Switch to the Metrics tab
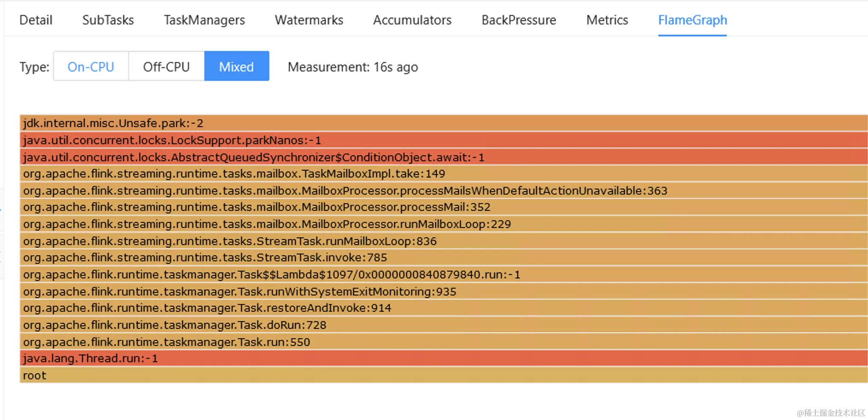Viewport: 868px width, 420px height. [x=607, y=20]
